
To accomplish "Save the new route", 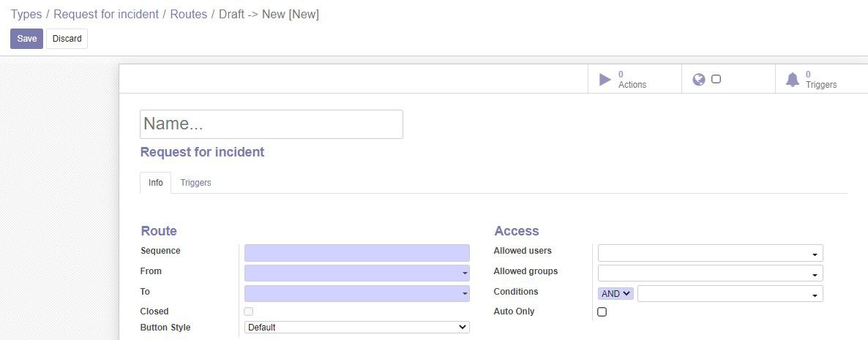I will coord(26,39).
